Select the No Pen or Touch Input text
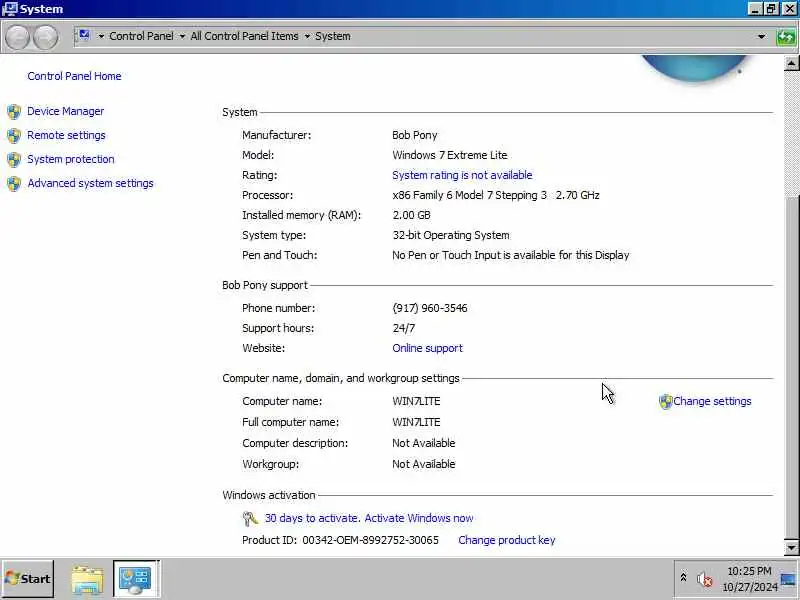Image resolution: width=800 pixels, height=600 pixels. [510, 255]
